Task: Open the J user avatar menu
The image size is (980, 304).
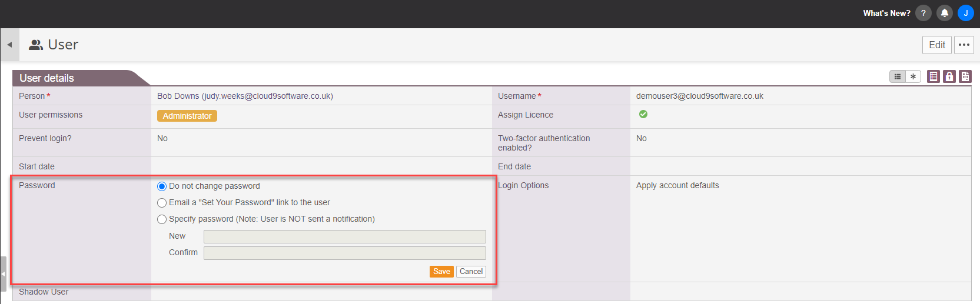Action: point(966,13)
